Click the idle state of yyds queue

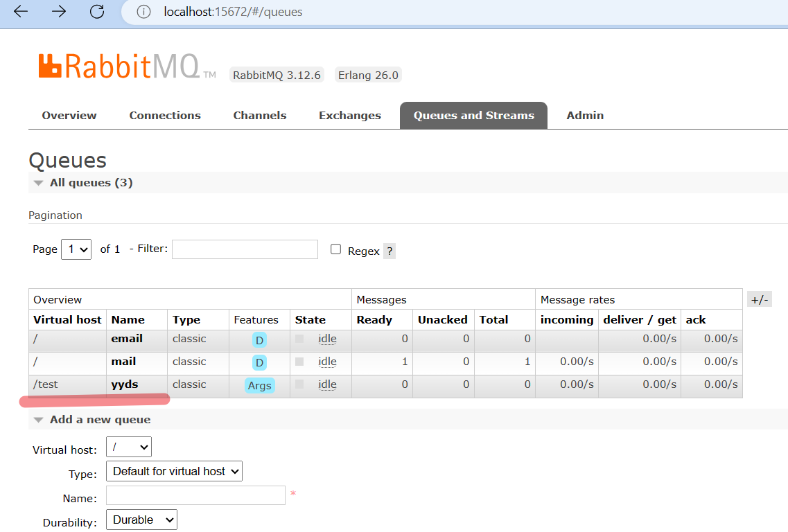tap(327, 384)
